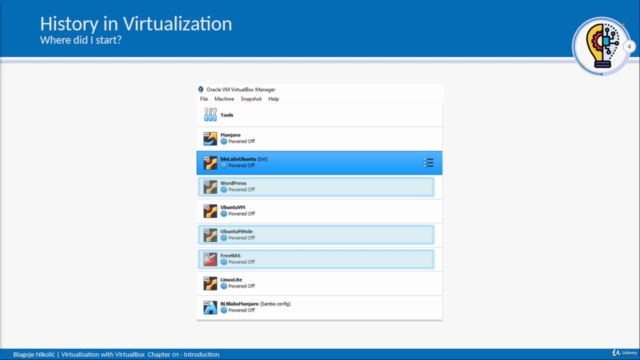Click the (Samba config) snapshot label
The width and height of the screenshot is (640, 360).
(x=276, y=304)
